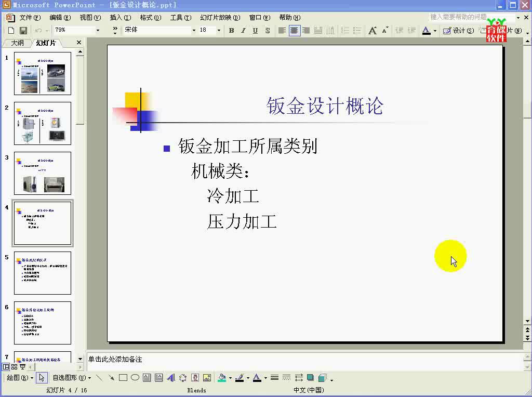This screenshot has height=397, width=532.
Task: Toggle Underline formatting button
Action: coord(255,30)
